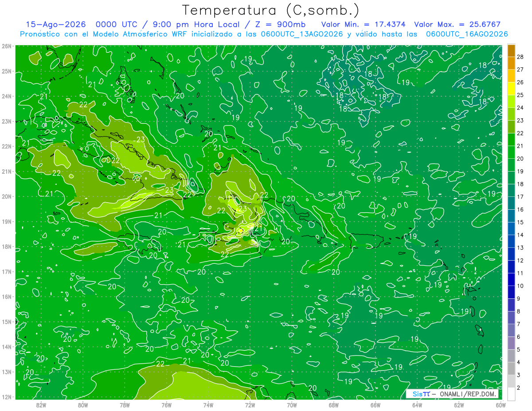
Task: Click color scale label '28'
Action: click(x=520, y=56)
